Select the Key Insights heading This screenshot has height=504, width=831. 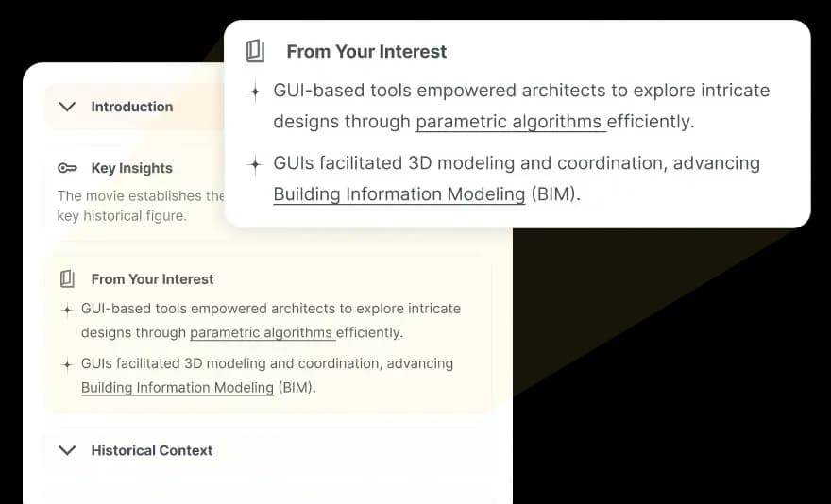point(132,168)
